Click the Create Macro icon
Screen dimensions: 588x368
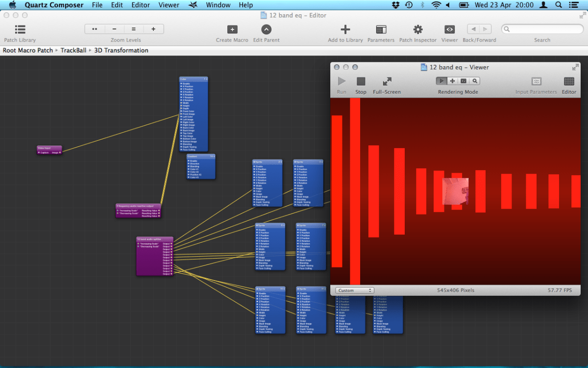pyautogui.click(x=232, y=29)
